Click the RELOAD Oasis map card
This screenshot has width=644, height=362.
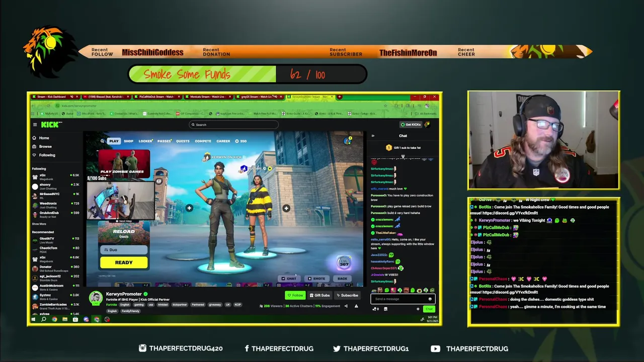tap(124, 232)
